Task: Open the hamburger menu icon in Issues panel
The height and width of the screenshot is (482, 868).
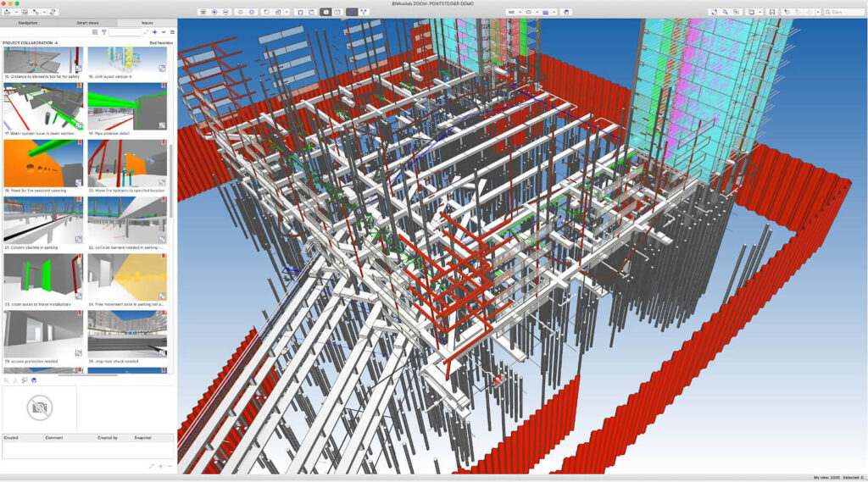Action: [172, 32]
